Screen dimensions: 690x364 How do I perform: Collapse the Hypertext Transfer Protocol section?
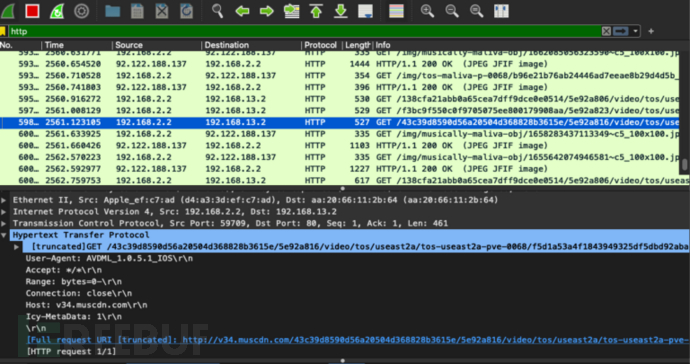tap(4, 235)
